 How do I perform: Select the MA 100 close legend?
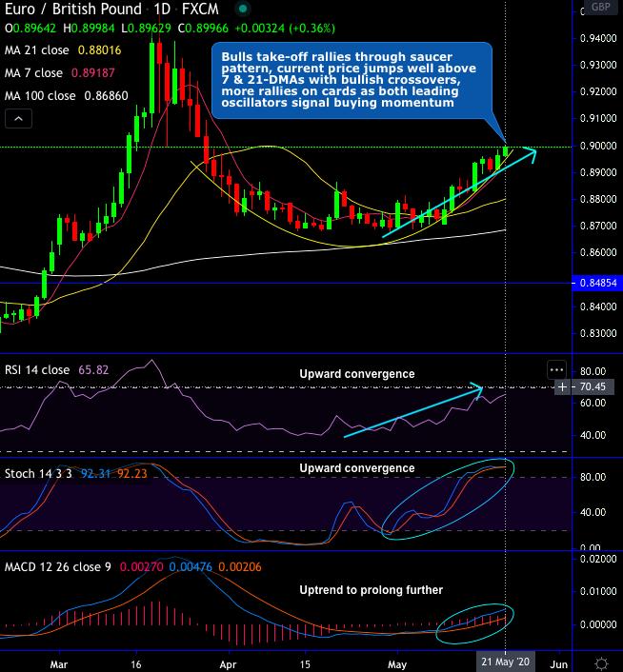pyautogui.click(x=40, y=95)
